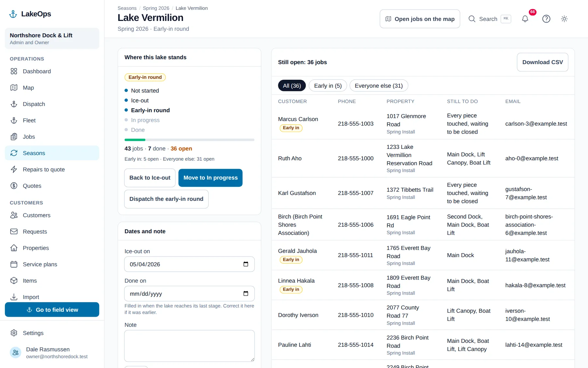Open Service plans in the sidebar
Viewport: 588px width, 368px height.
pos(52,264)
